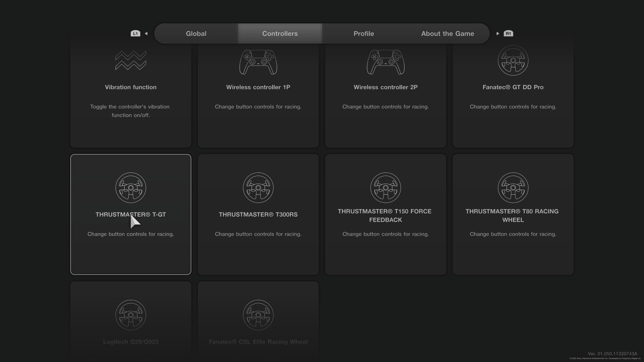Click the Fanatec GT DD Pro wheel icon

tap(513, 60)
